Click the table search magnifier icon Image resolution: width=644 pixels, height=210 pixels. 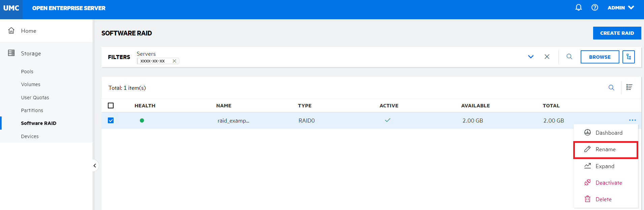point(611,88)
